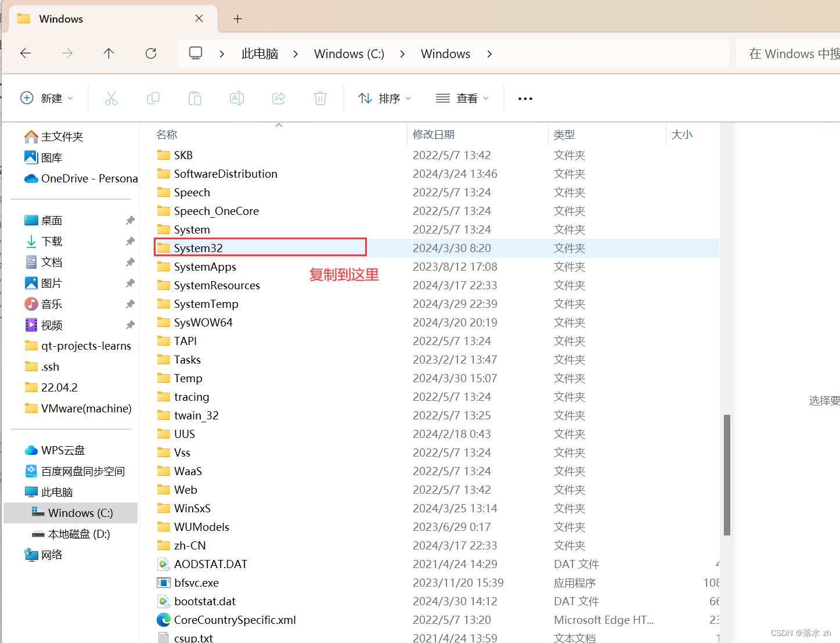Click Windows (C:) breadcrumb in address bar
This screenshot has width=840, height=643.
point(349,53)
